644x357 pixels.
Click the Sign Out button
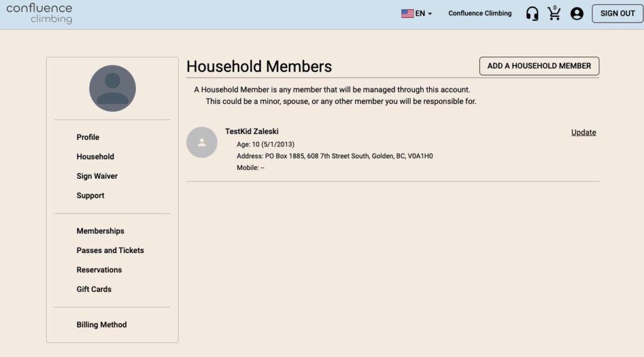(x=618, y=14)
